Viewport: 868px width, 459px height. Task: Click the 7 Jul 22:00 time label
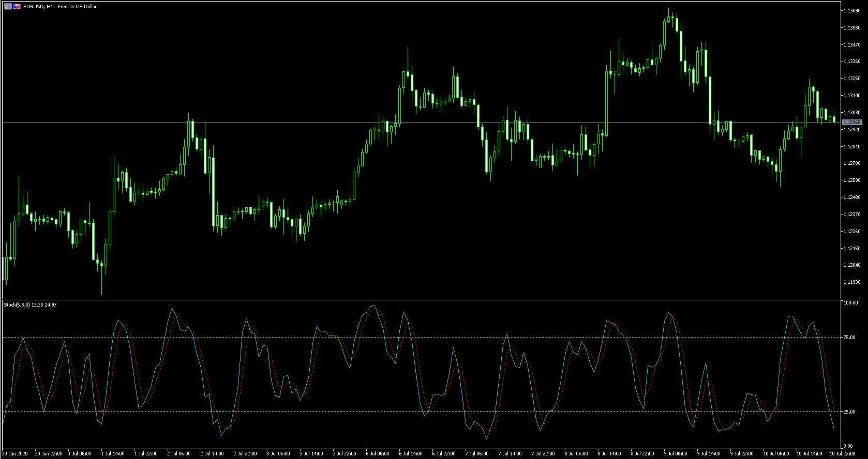pyautogui.click(x=544, y=454)
